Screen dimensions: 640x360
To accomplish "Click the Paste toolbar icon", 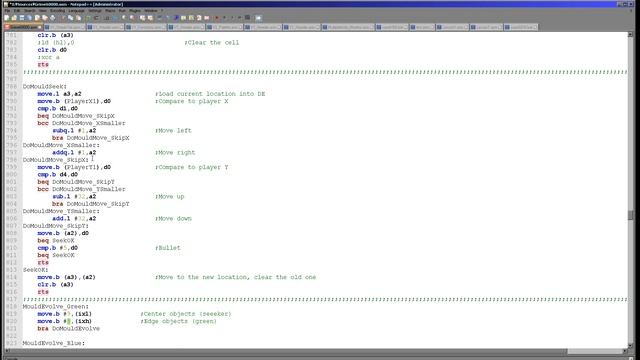I will coord(78,18).
